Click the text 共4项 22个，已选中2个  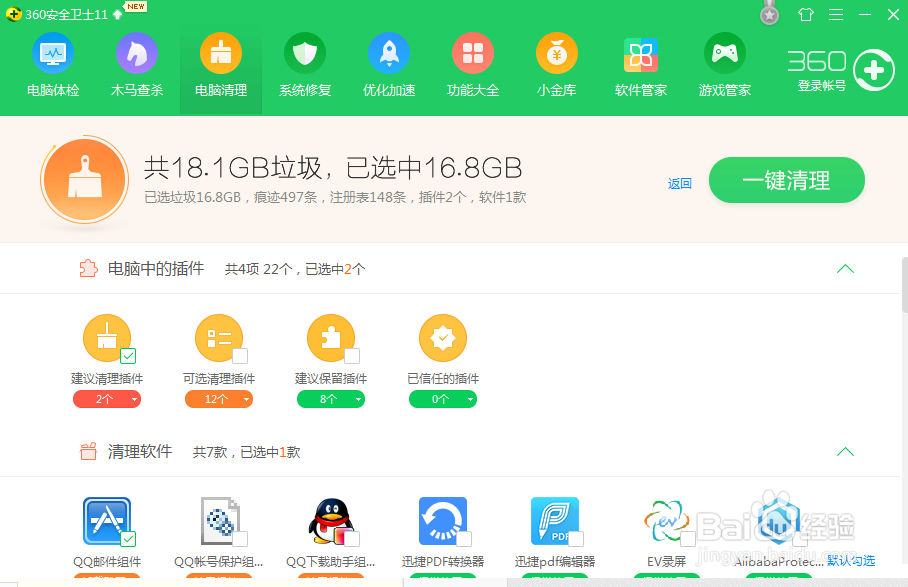pos(295,269)
